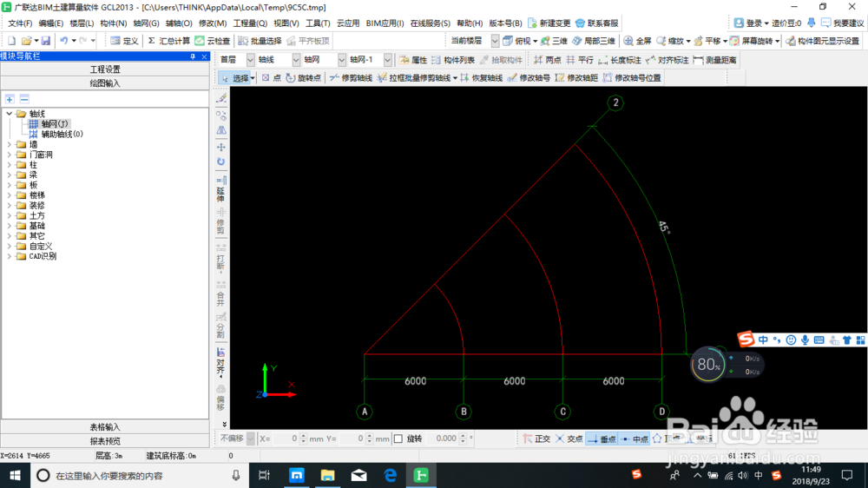Screen dimensions: 868x488
Task: Click the Save file icon
Action: (46, 41)
